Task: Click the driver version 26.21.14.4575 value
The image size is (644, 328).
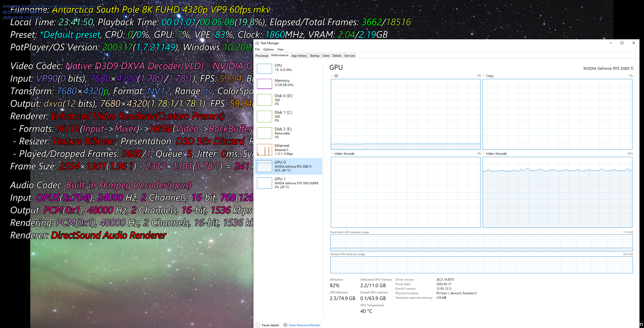Action: click(x=445, y=279)
